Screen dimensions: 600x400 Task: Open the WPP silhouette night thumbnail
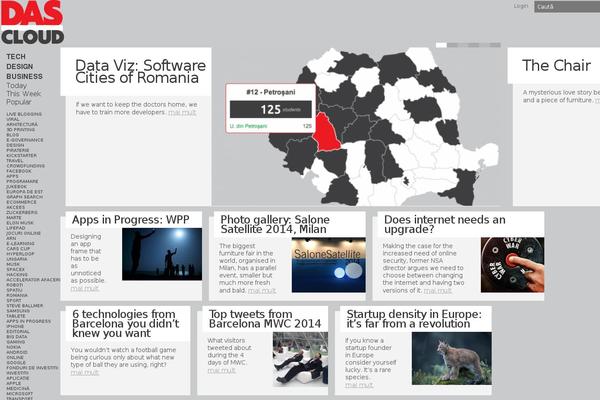[162, 254]
